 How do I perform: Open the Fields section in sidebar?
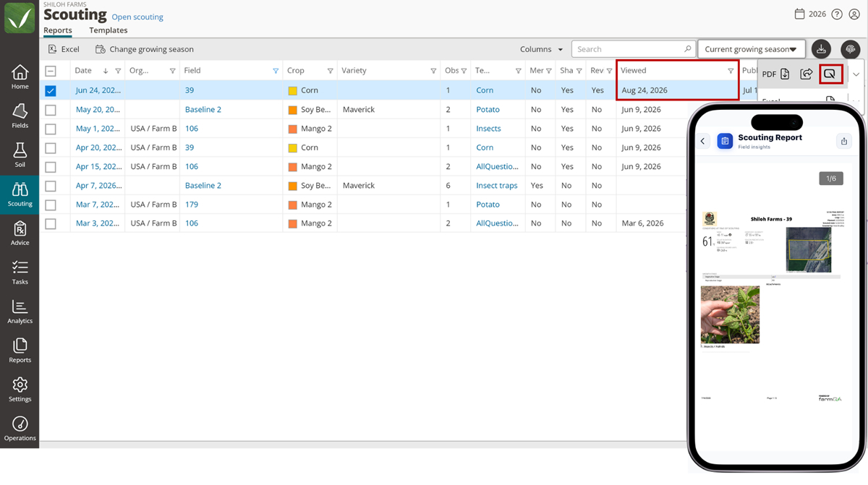pyautogui.click(x=20, y=116)
